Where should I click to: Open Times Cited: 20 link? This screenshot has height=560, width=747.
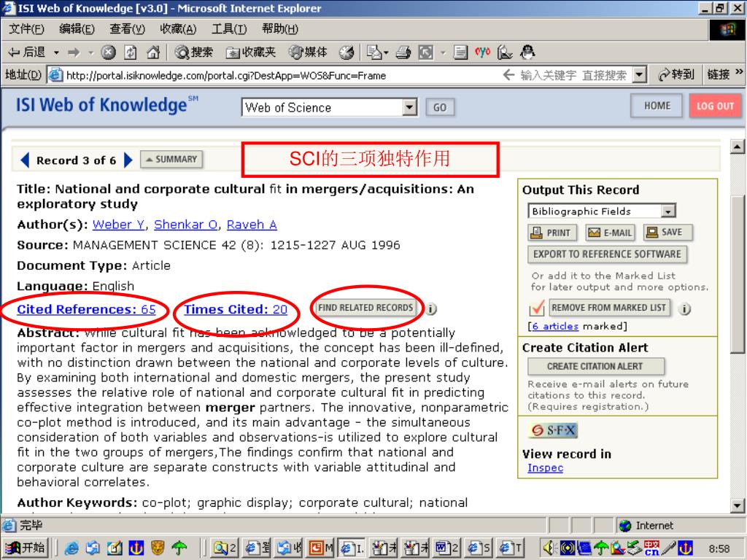[236, 309]
